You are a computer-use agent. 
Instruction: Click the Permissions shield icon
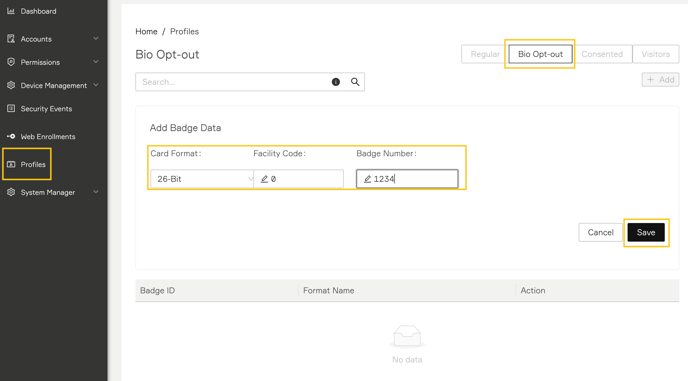11,62
